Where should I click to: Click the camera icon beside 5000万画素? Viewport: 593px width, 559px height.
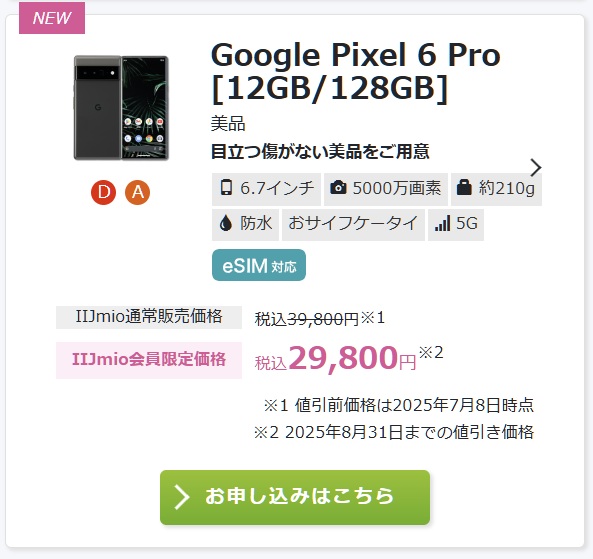pyautogui.click(x=338, y=188)
